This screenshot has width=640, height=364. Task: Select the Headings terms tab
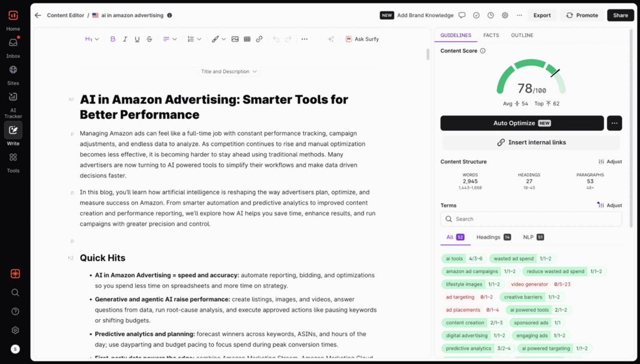494,237
